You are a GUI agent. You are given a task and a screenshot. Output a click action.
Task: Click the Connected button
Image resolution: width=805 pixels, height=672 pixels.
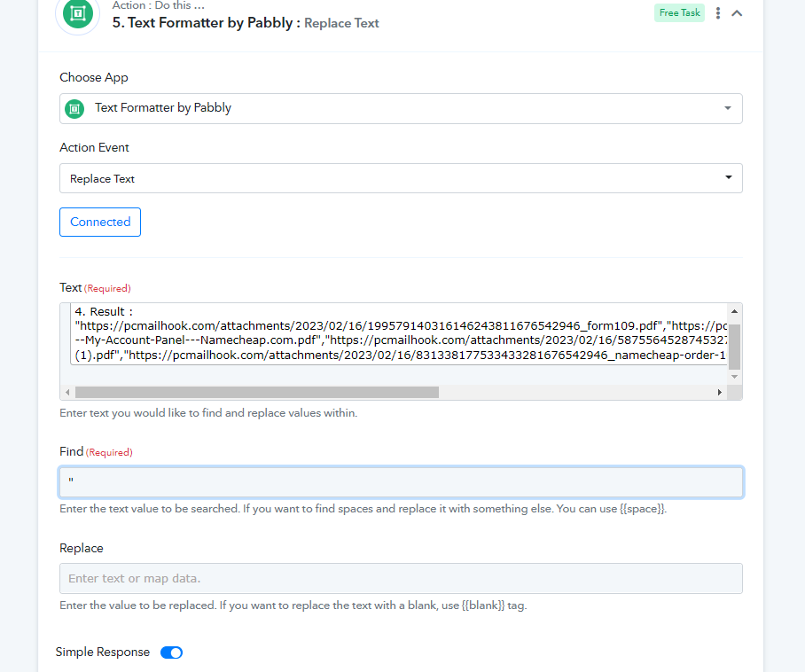coord(100,222)
